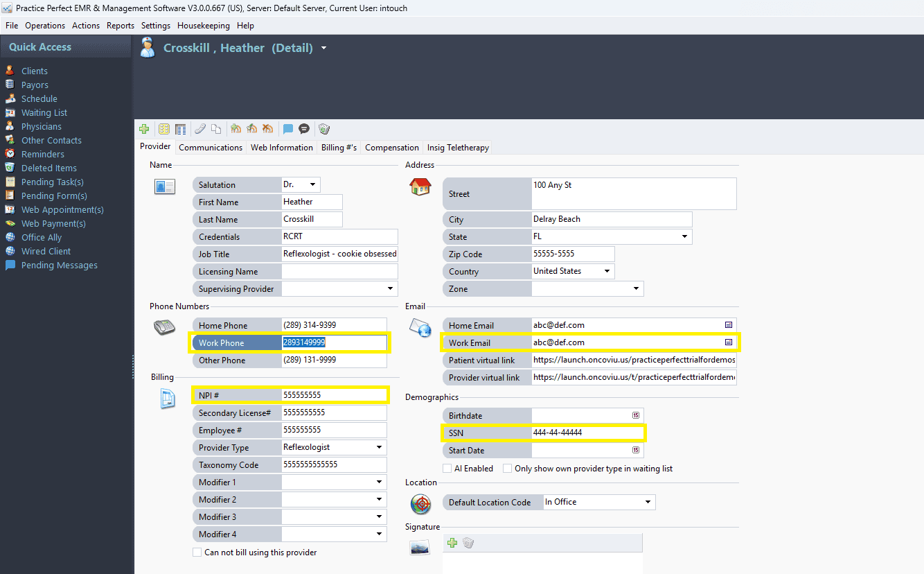Switch to the Web Information tab
This screenshot has height=574, width=924.
282,148
